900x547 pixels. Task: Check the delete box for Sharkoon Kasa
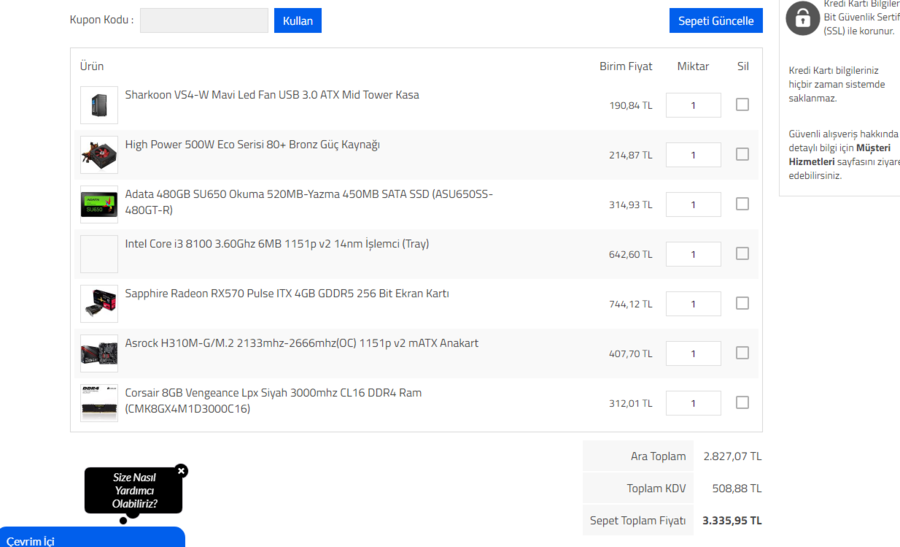pyautogui.click(x=742, y=104)
